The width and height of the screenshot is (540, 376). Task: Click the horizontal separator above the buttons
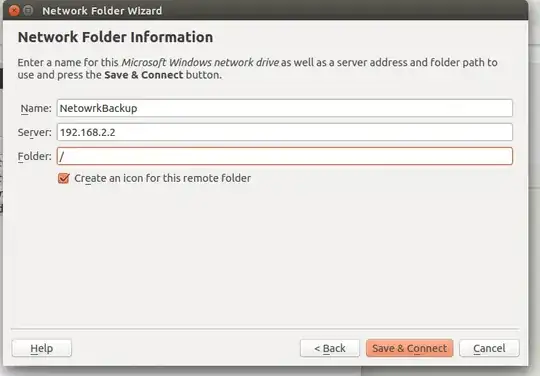[x=265, y=329]
